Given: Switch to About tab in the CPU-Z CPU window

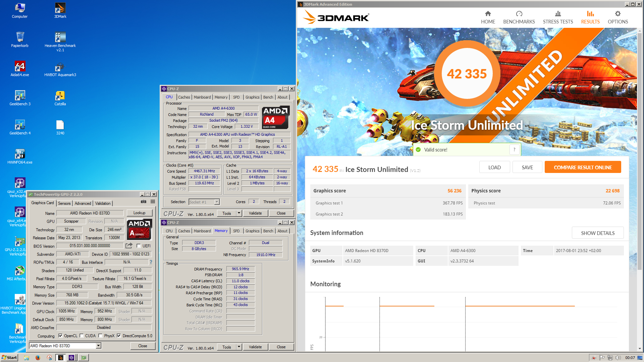Looking at the screenshot, I should pos(282,97).
